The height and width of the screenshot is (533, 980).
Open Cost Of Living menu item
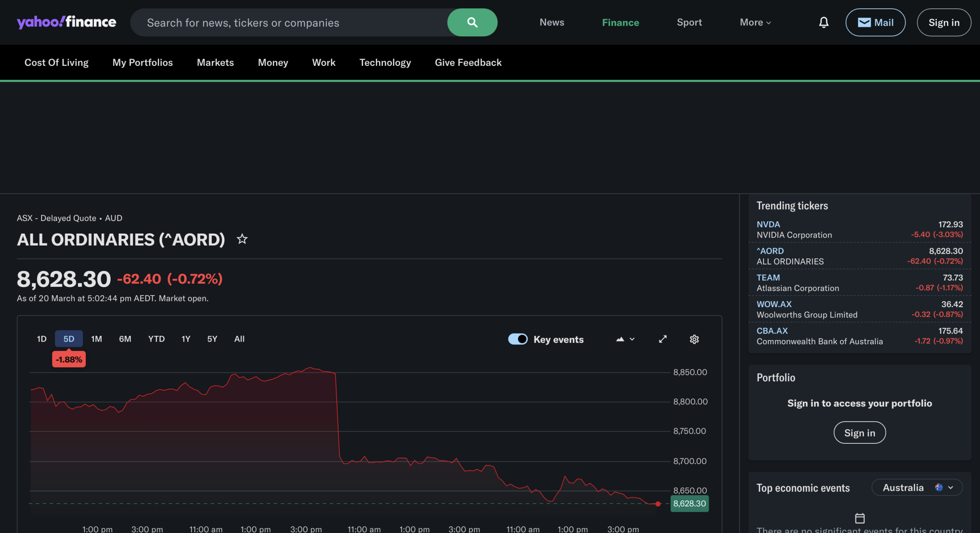pyautogui.click(x=56, y=62)
